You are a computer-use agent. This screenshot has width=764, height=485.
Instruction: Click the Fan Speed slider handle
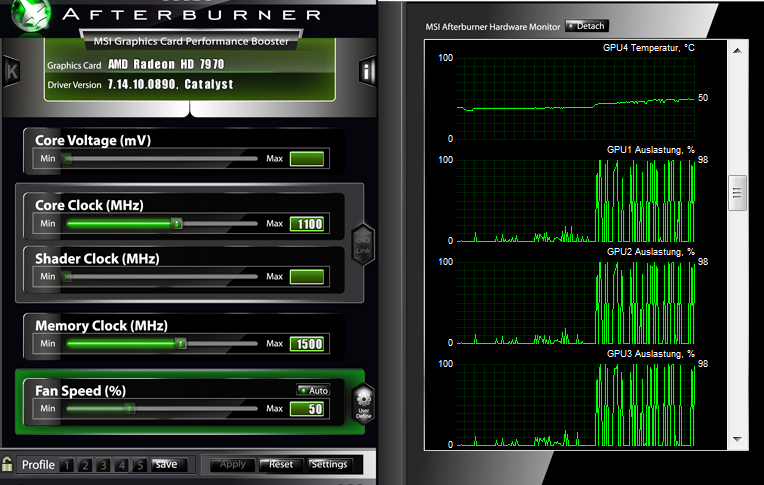click(130, 408)
